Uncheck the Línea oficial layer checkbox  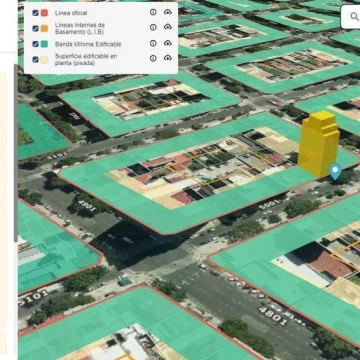click(x=35, y=13)
